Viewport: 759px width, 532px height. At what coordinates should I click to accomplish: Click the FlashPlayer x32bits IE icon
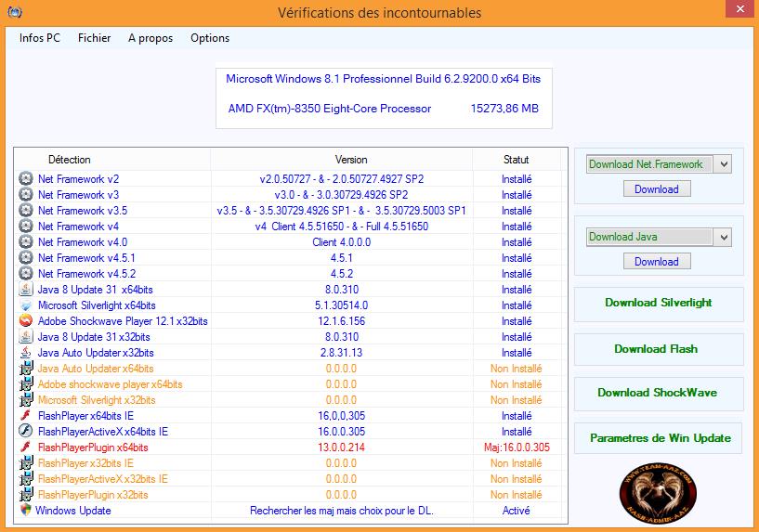26,463
